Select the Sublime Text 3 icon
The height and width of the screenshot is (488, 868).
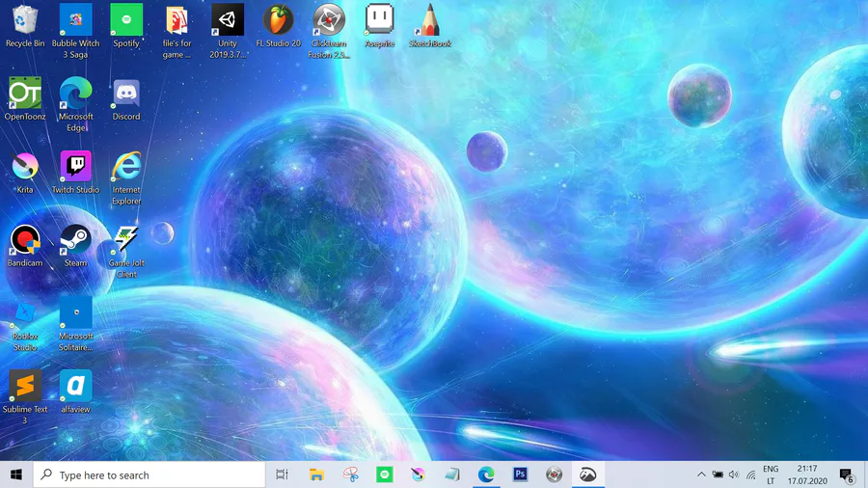click(25, 397)
